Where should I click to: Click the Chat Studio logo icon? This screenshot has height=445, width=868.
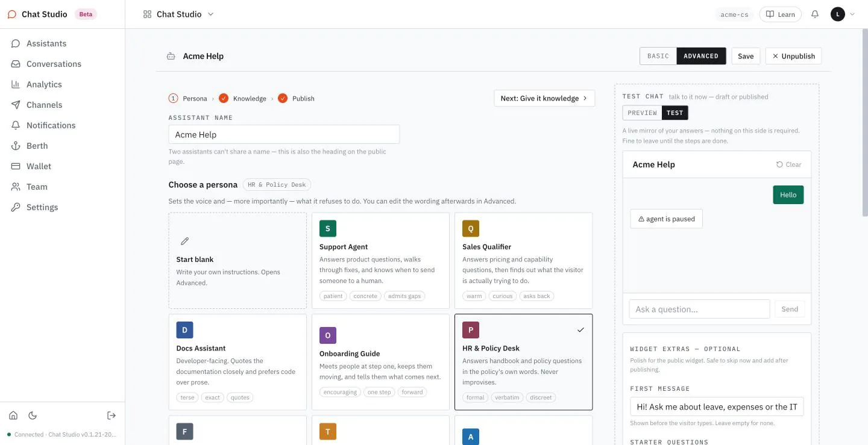12,14
